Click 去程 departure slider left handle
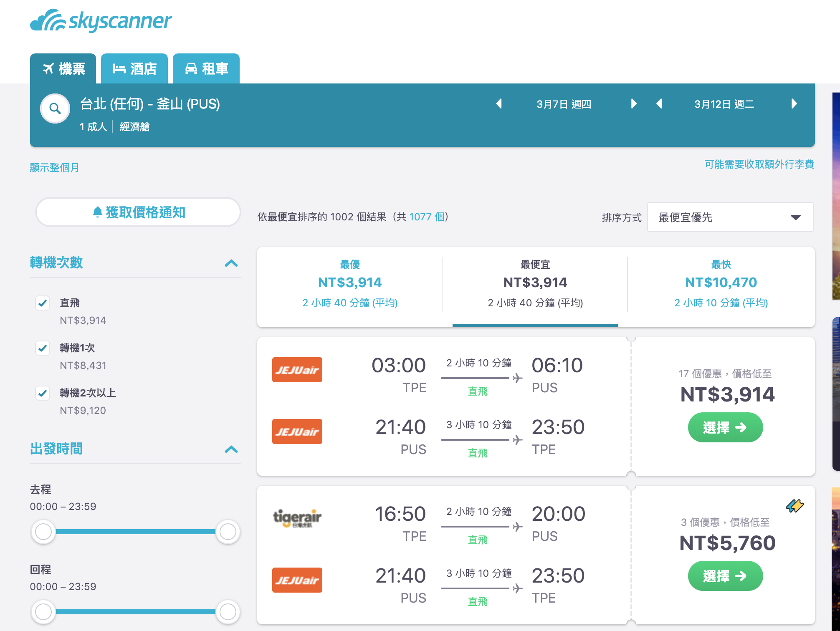 click(x=43, y=532)
